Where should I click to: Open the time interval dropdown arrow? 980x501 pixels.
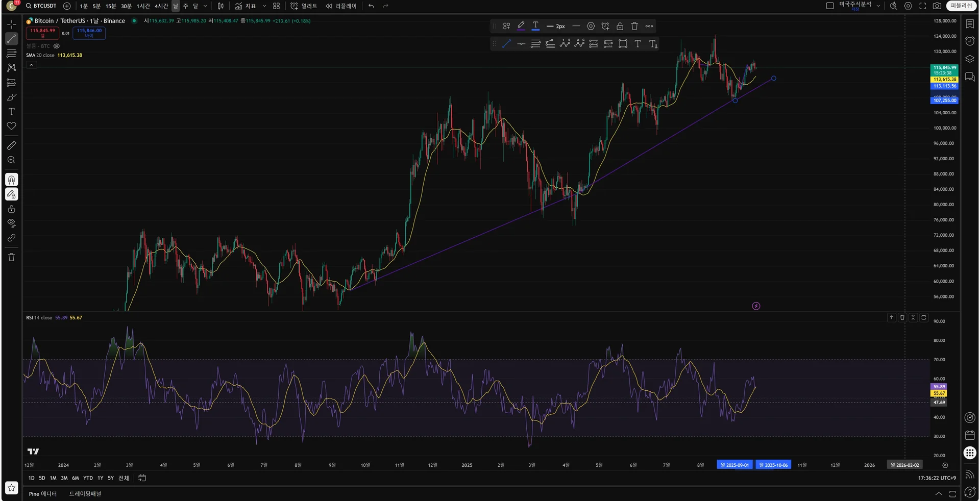[205, 6]
